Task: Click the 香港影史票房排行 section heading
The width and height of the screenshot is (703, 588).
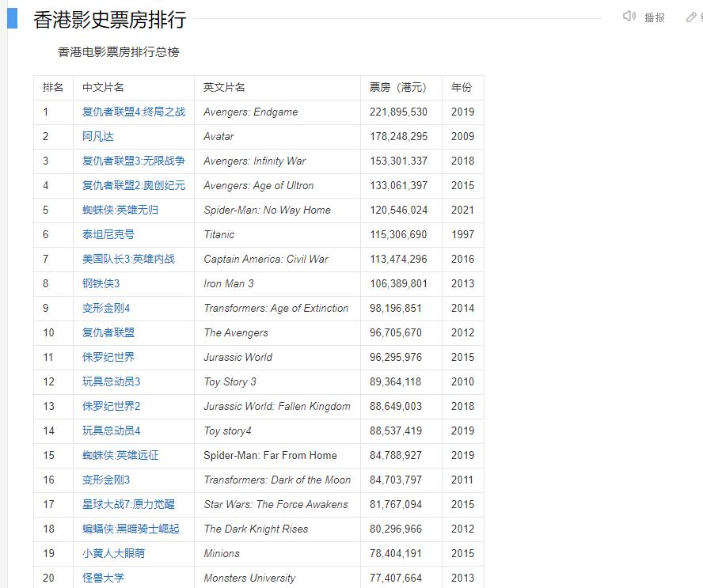Action: tap(109, 20)
